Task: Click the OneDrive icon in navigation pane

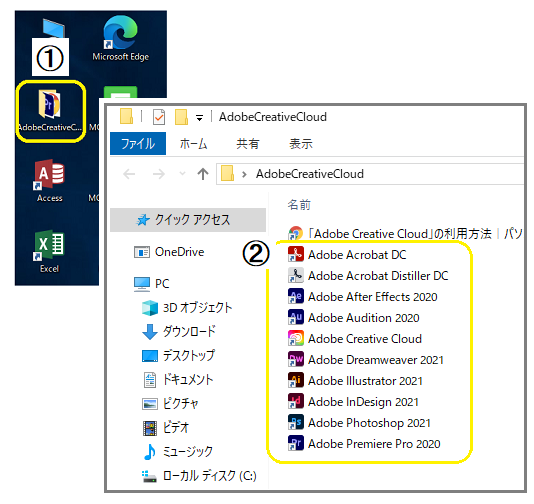Action: point(142,252)
